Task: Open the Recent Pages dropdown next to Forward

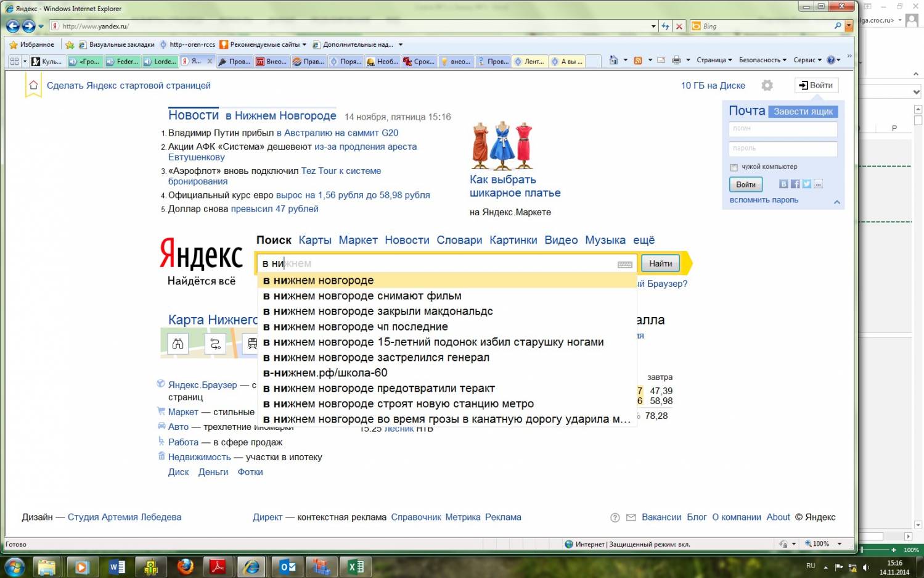Action: coord(41,27)
